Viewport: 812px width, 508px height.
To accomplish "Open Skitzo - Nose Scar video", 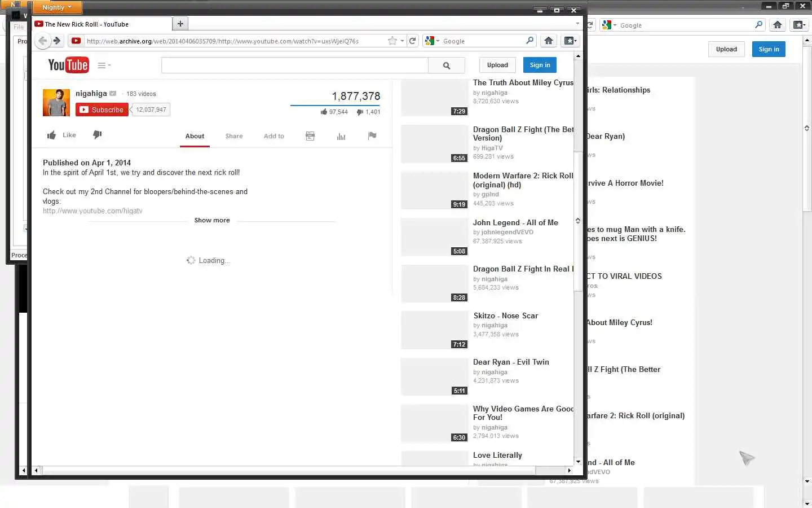I will 506,316.
